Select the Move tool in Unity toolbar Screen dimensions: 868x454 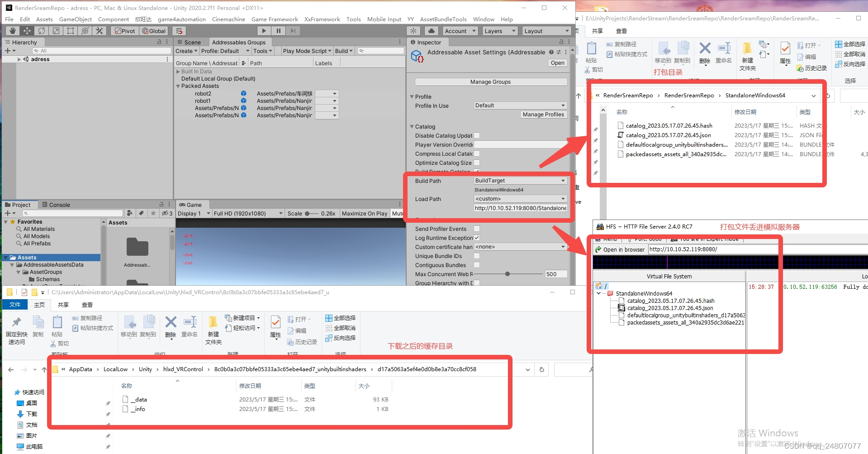pos(27,31)
